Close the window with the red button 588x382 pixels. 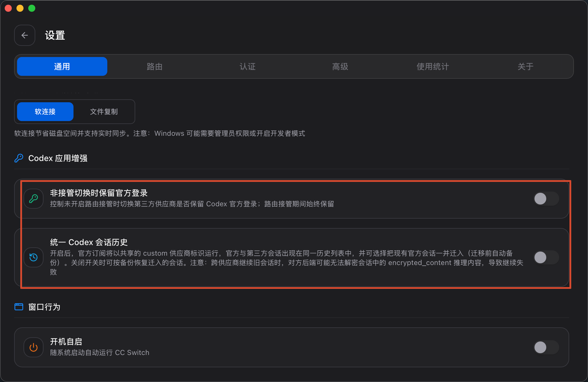tap(8, 8)
